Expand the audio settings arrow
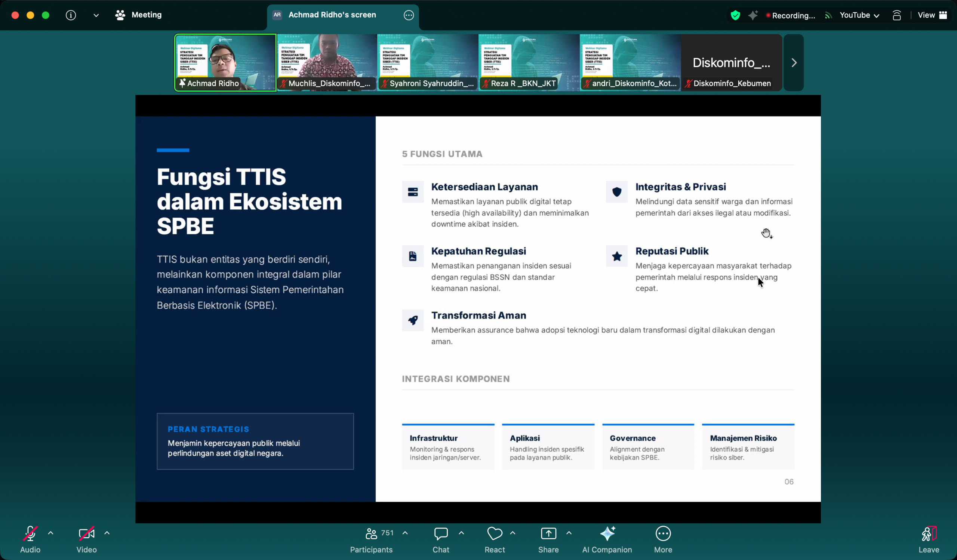The image size is (957, 560). point(50,533)
